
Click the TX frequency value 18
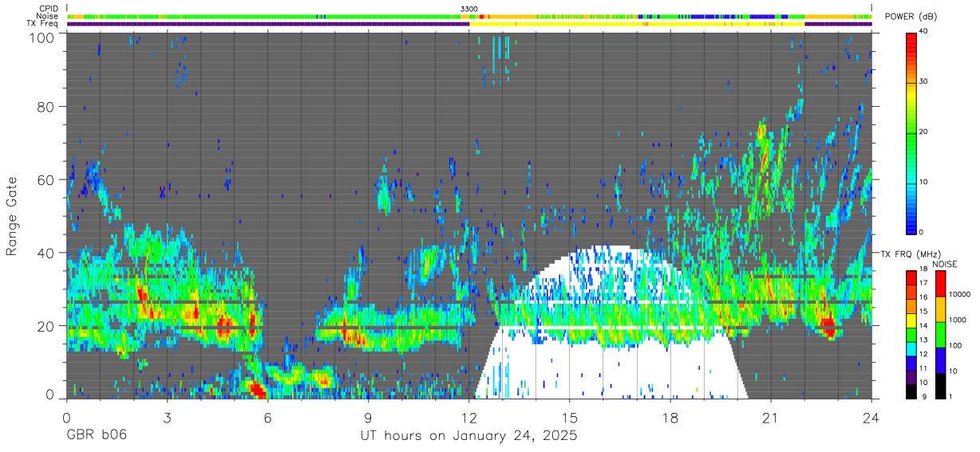point(924,271)
